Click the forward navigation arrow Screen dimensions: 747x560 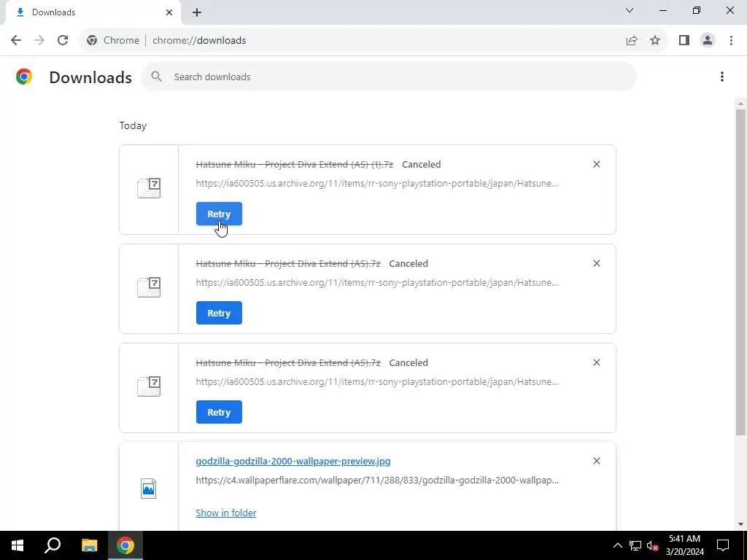(39, 41)
